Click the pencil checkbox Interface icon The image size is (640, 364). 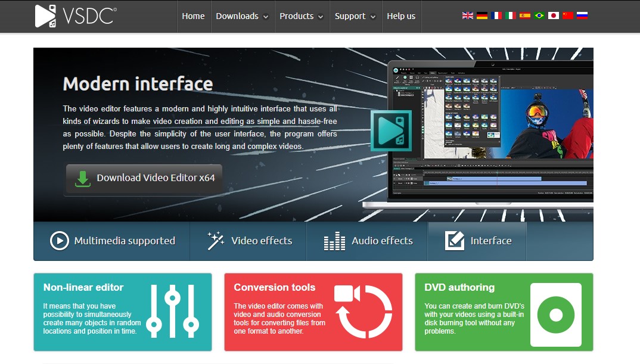coord(454,240)
